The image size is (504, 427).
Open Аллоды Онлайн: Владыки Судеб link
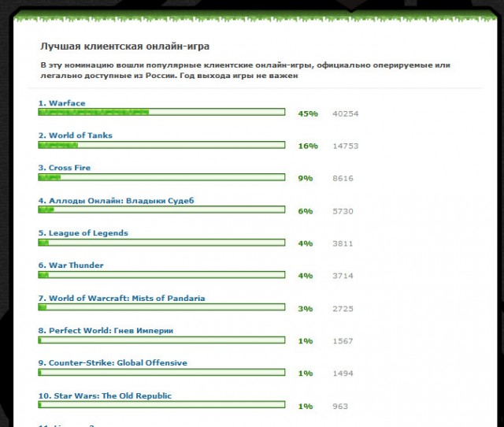[x=116, y=201]
